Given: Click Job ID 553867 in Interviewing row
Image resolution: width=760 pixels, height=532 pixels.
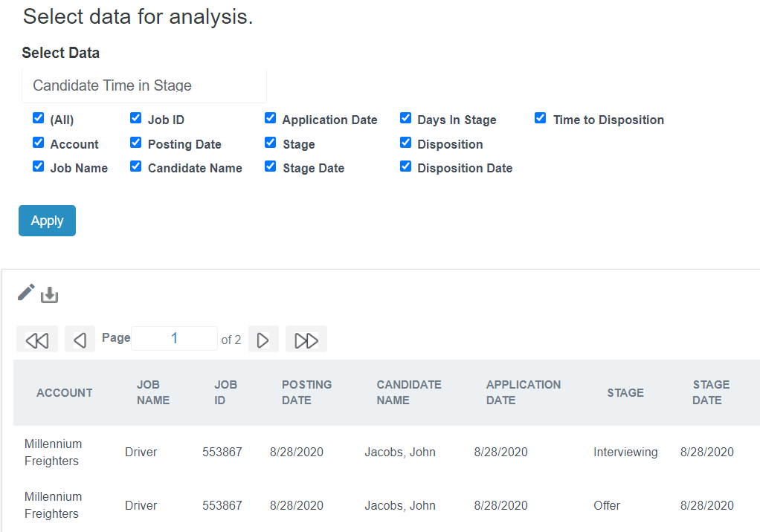Looking at the screenshot, I should [x=222, y=452].
